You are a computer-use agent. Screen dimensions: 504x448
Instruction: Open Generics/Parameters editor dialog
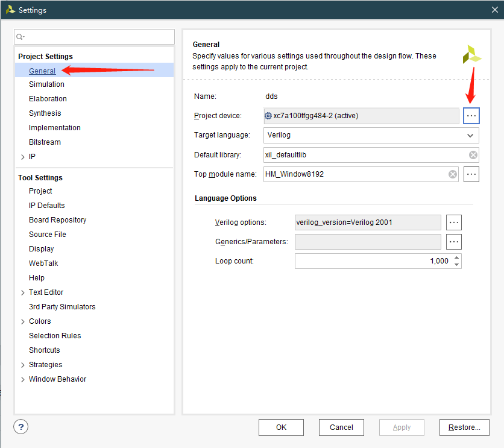pos(454,242)
